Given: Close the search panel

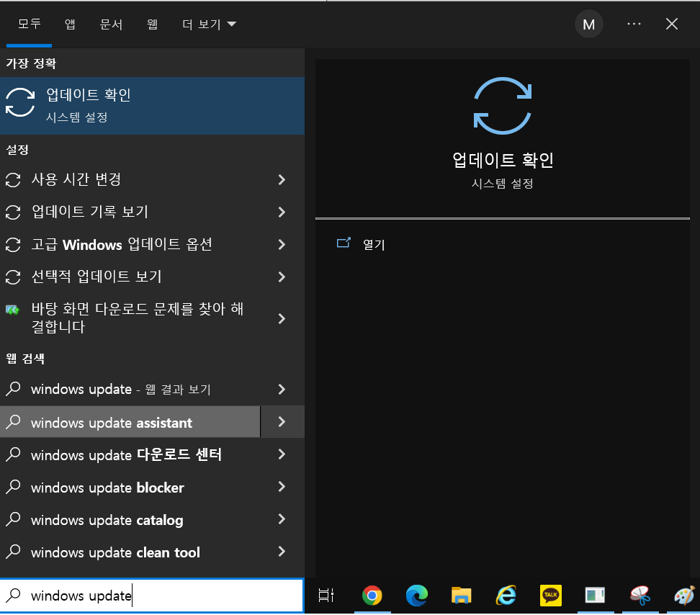Looking at the screenshot, I should pos(672,24).
